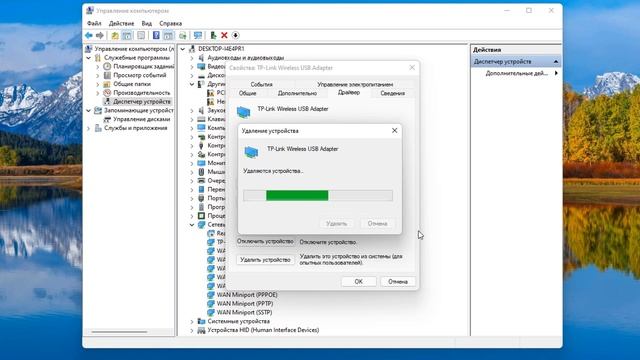Close the TP-Link properties window
Image resolution: width=640 pixels, height=360 pixels.
tap(412, 68)
